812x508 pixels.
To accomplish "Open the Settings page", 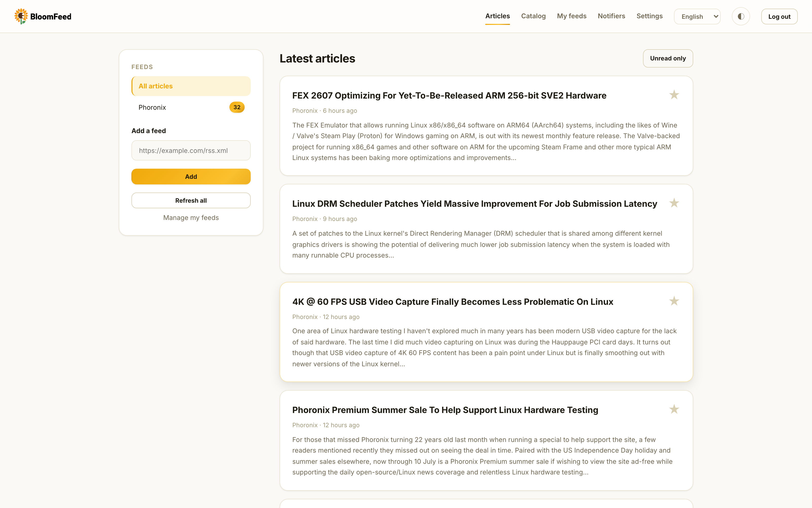I will coord(649,16).
